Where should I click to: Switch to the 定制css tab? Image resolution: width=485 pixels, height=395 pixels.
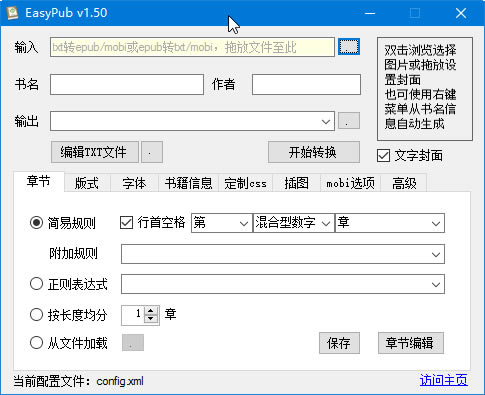click(x=245, y=183)
